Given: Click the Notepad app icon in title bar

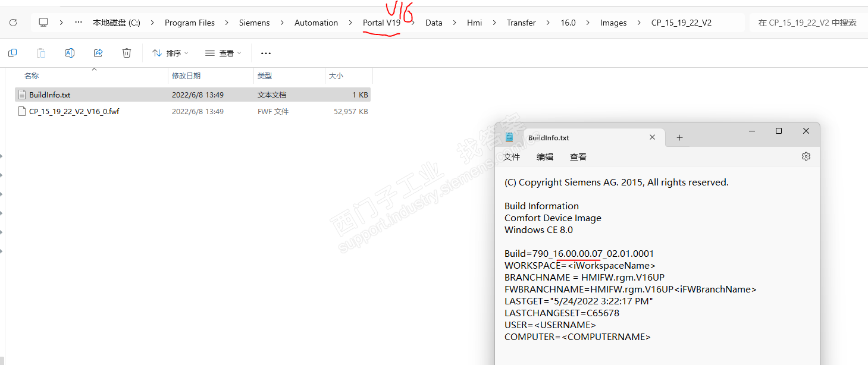Looking at the screenshot, I should coord(509,137).
